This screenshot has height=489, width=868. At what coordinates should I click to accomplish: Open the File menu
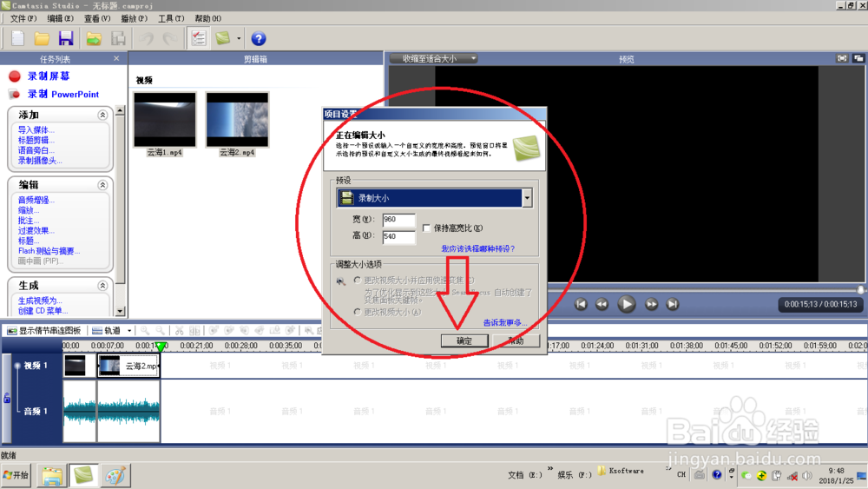tap(23, 18)
